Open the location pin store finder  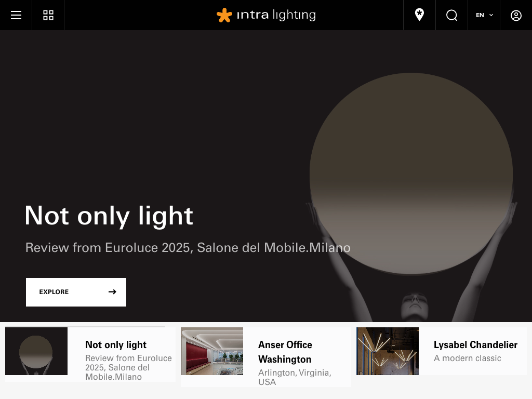[x=419, y=15]
